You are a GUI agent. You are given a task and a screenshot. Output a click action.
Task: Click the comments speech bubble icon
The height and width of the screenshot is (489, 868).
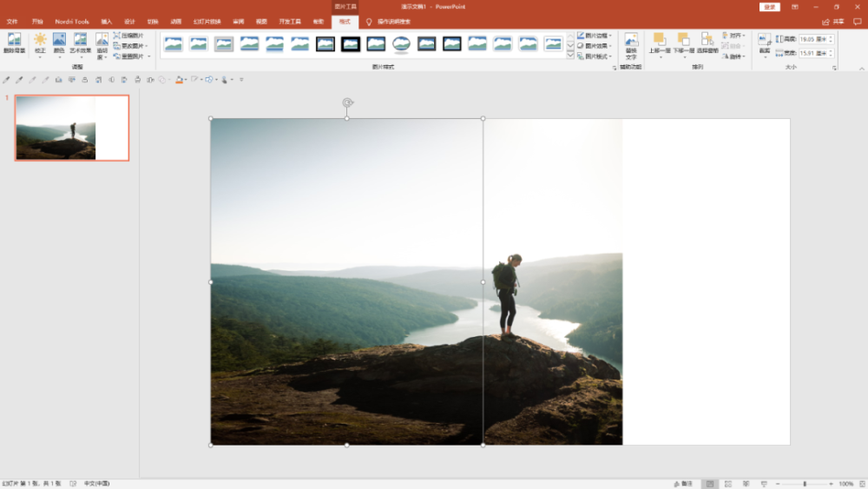click(857, 22)
